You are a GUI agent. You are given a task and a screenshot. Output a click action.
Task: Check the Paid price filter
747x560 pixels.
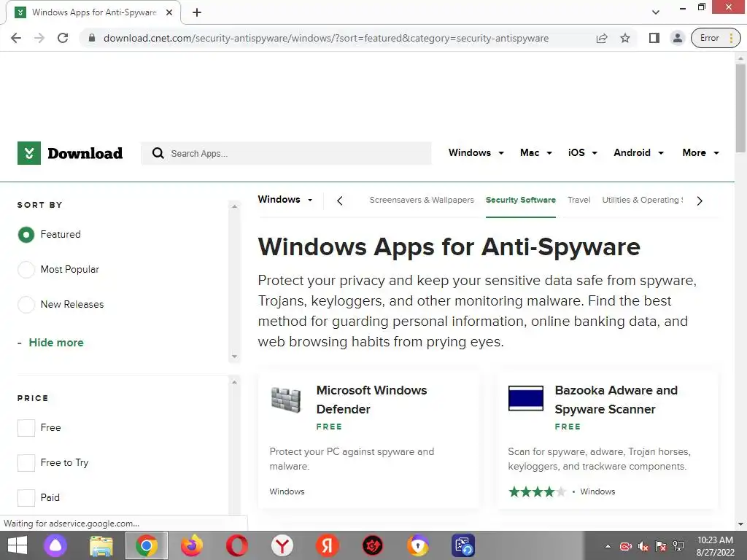[x=26, y=497]
